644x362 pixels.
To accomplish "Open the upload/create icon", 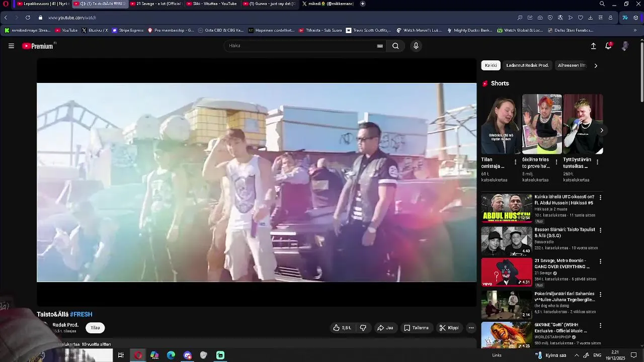I will pyautogui.click(x=593, y=46).
